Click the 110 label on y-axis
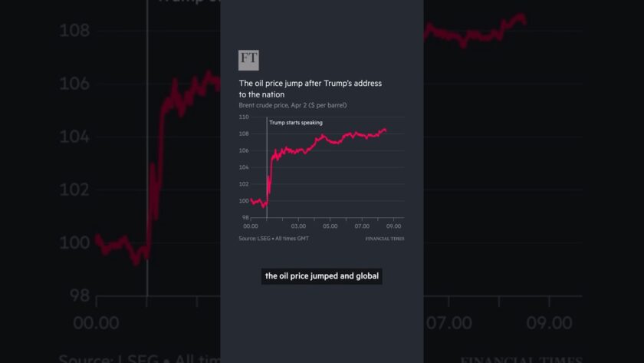This screenshot has height=363, width=644. tap(244, 117)
